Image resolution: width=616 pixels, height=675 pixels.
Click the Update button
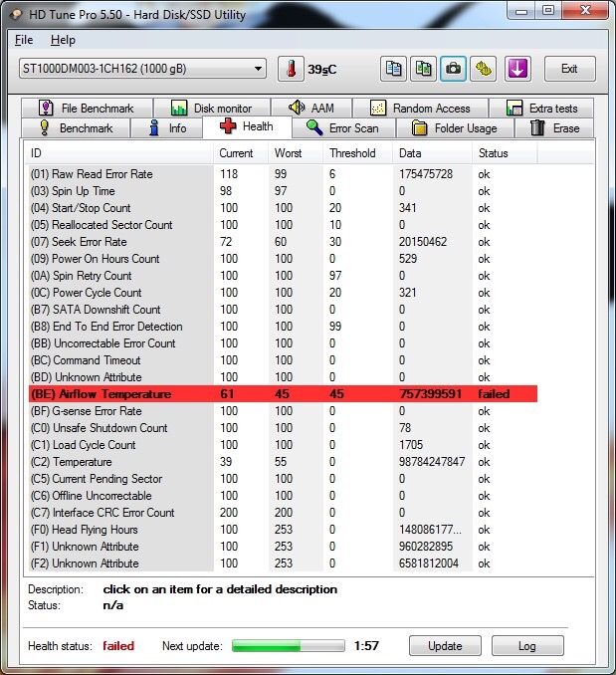tap(445, 646)
